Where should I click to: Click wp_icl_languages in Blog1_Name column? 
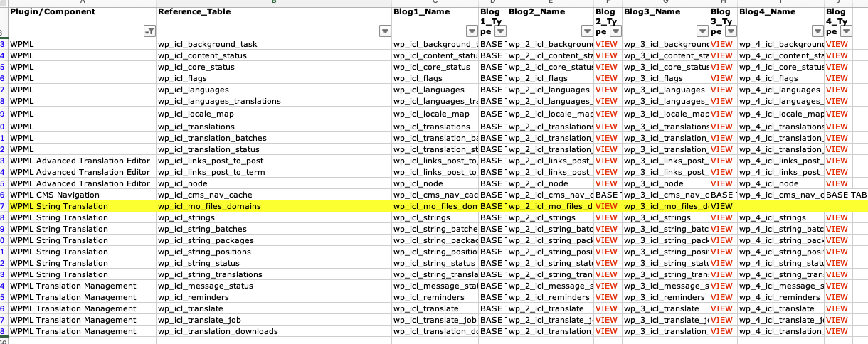point(429,90)
